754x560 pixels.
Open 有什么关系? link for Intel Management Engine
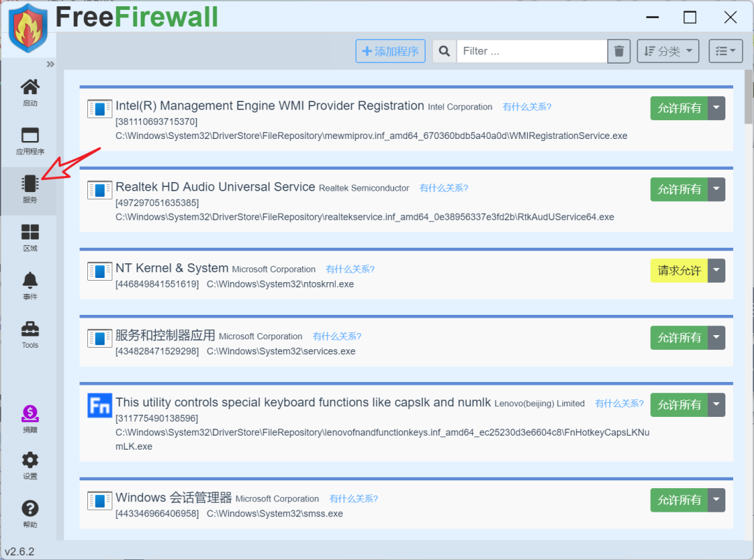pyautogui.click(x=526, y=107)
